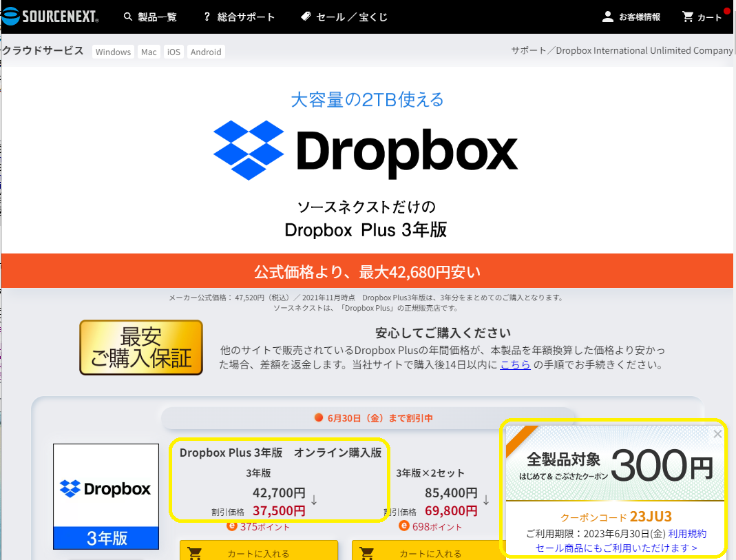Click the 全製品対象 300円 coupon banner
Screen dimensions: 736x560
615,463
